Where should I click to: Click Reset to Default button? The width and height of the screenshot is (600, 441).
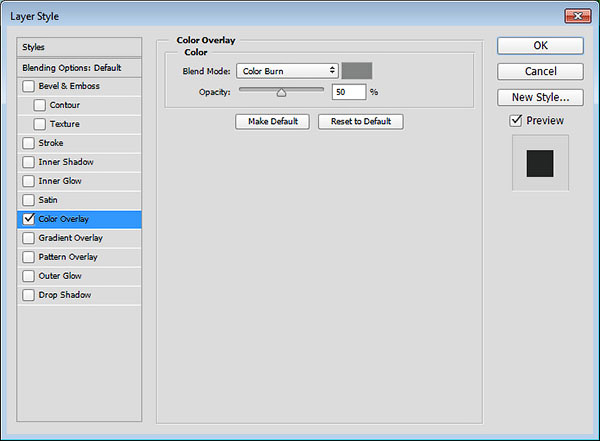click(360, 122)
